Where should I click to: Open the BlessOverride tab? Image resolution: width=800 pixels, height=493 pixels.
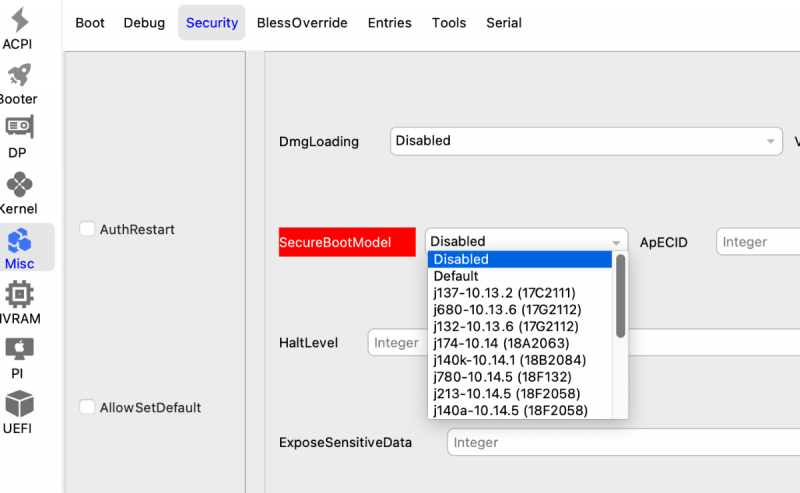(302, 23)
